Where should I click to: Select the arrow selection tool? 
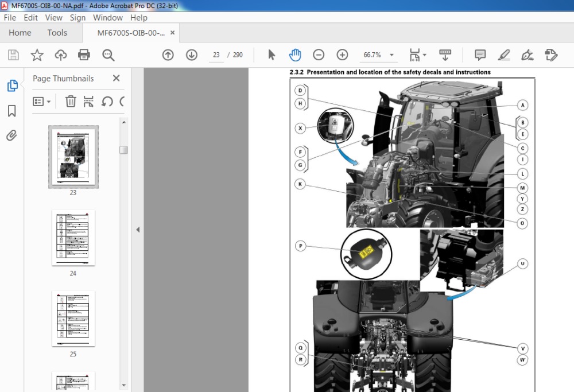point(272,55)
